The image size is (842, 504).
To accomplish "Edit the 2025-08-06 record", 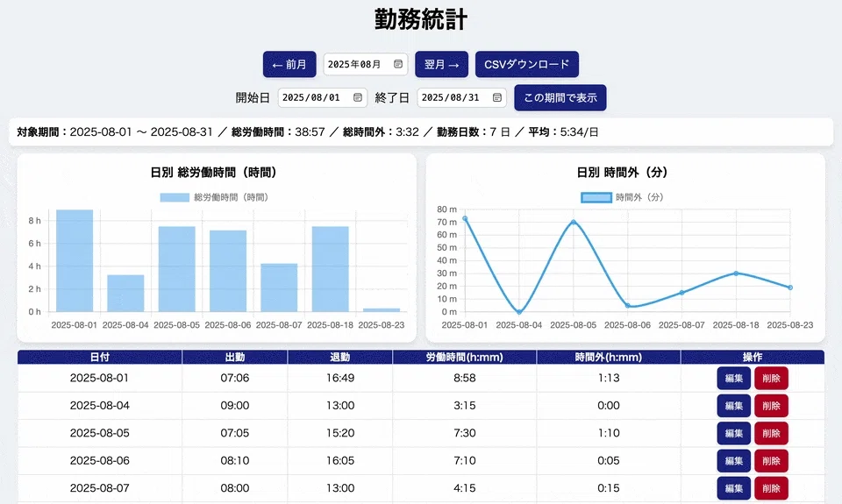I will 733,460.
